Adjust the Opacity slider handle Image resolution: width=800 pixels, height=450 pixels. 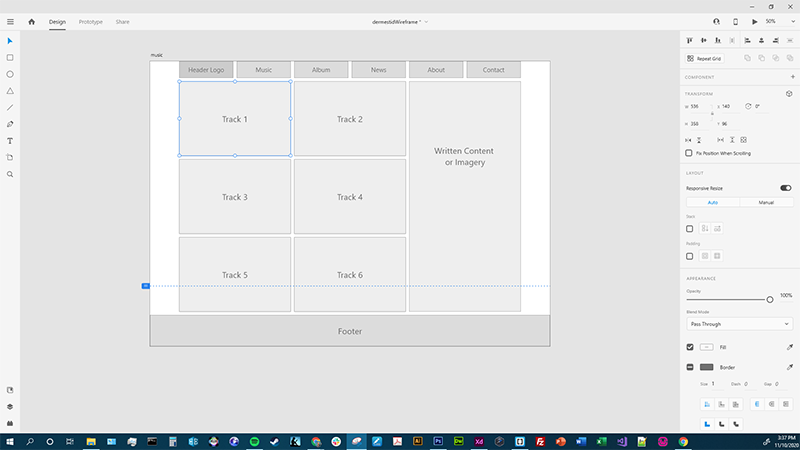[x=770, y=299]
